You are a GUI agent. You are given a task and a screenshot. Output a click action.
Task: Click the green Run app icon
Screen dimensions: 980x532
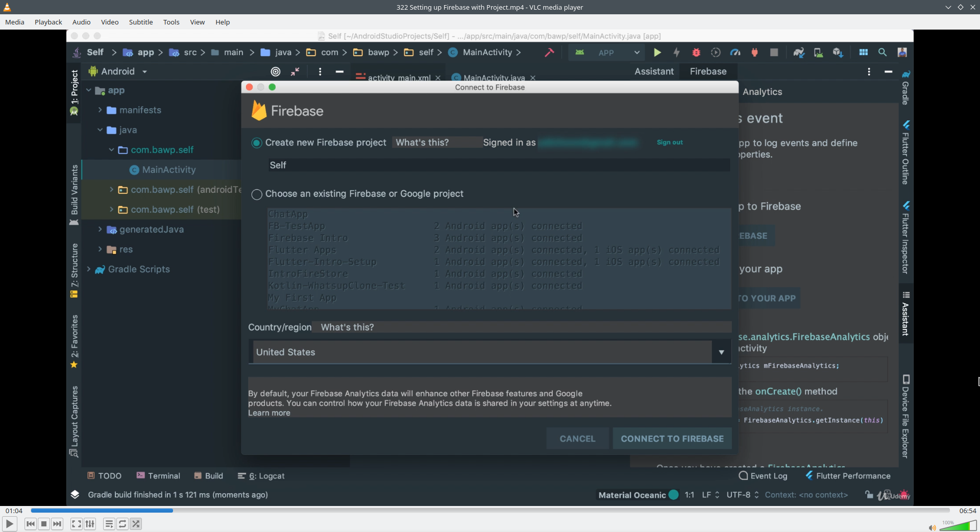(x=657, y=53)
